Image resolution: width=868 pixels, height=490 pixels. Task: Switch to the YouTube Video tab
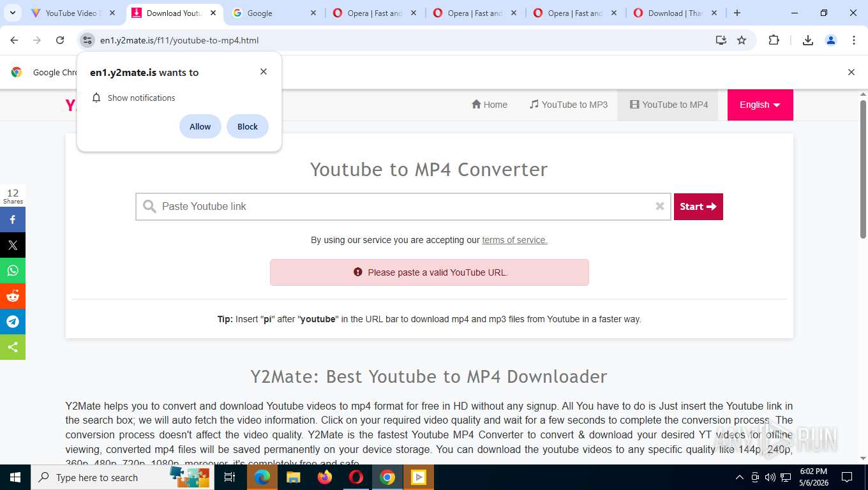(x=73, y=13)
